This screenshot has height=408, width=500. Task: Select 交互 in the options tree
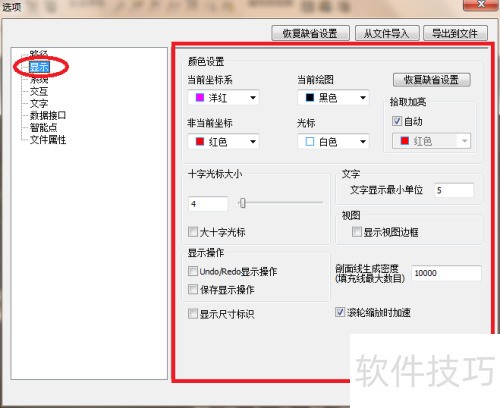click(39, 91)
